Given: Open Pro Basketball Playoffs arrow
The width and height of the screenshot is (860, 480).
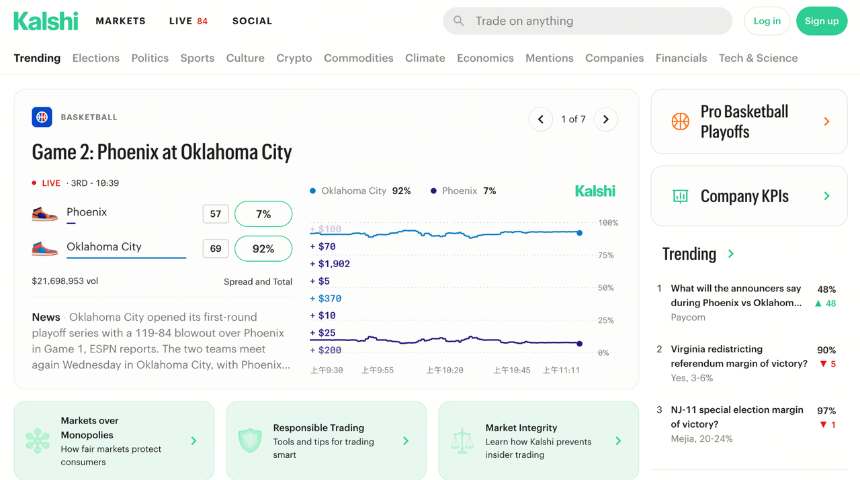Looking at the screenshot, I should pos(827,121).
